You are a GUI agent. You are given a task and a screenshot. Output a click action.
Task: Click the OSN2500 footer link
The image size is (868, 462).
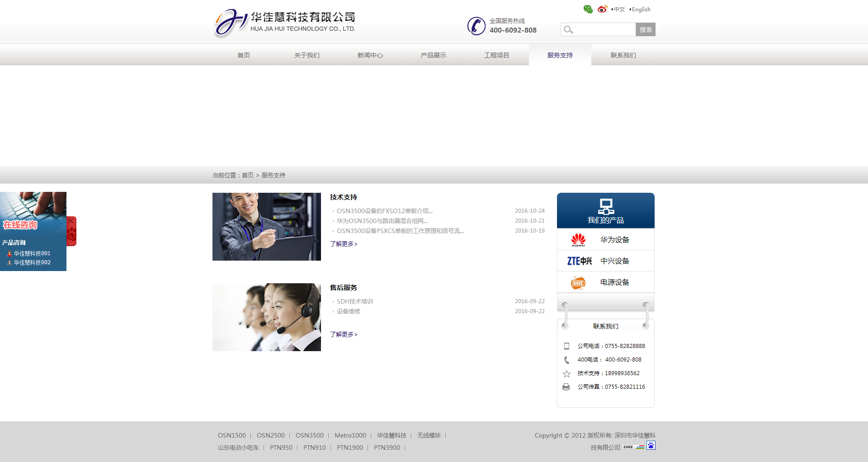[271, 436]
